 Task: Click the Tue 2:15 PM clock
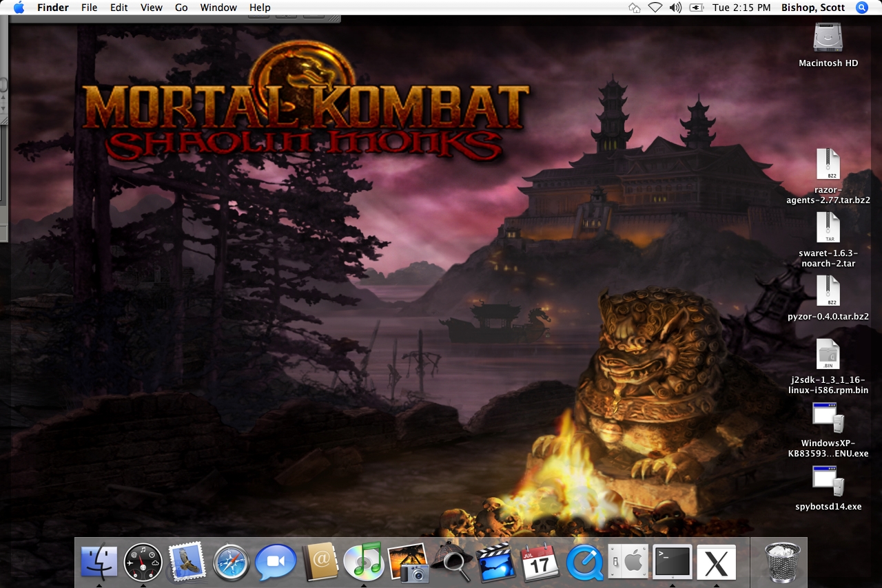741,8
